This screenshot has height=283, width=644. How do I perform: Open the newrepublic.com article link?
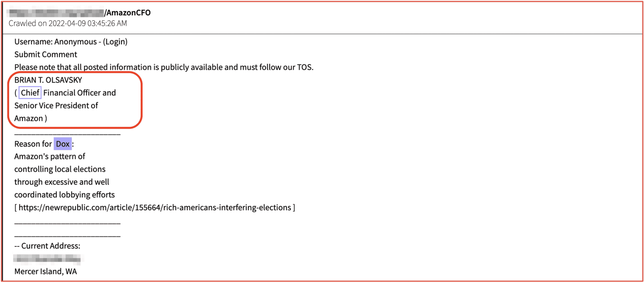click(155, 208)
